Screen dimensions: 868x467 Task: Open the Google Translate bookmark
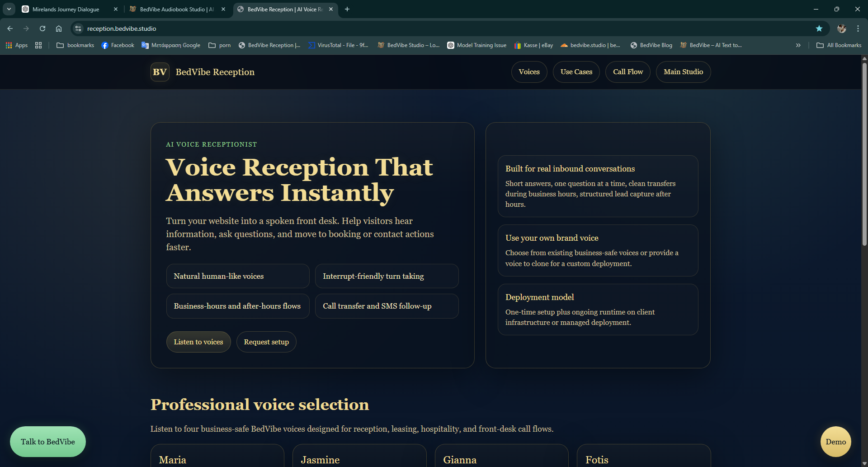tap(171, 45)
